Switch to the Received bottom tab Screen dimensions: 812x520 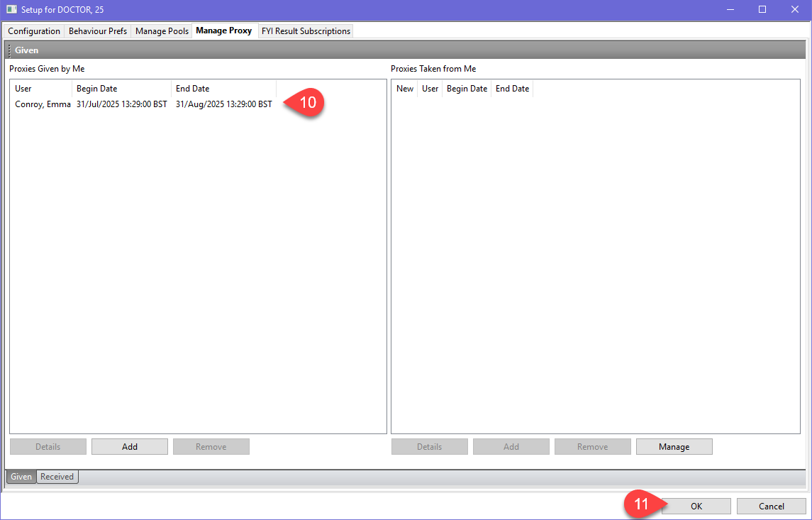click(57, 477)
